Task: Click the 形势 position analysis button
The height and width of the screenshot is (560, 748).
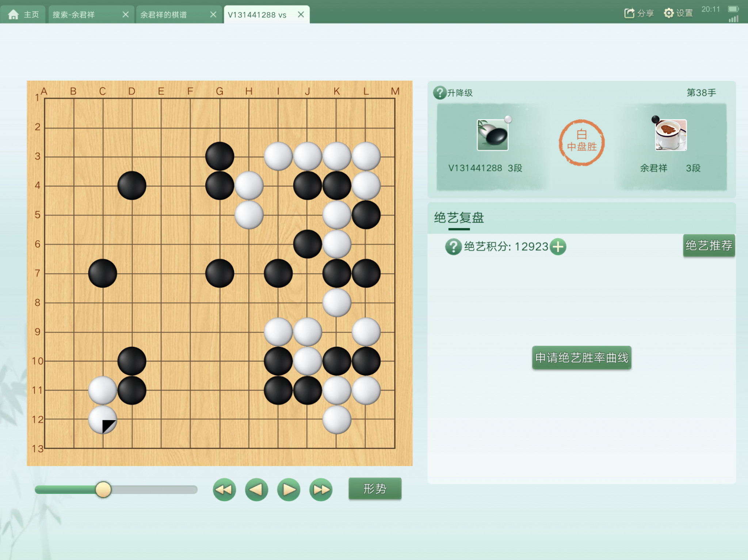Action: (x=375, y=488)
